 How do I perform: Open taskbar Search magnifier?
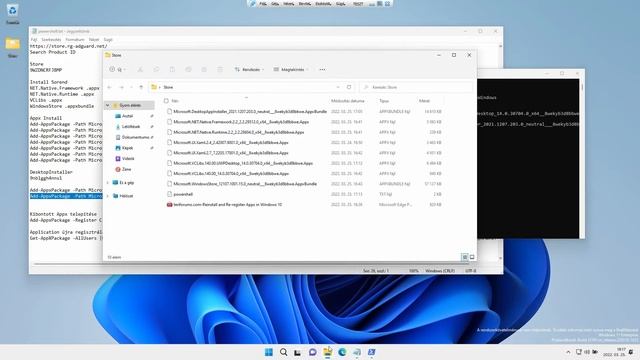pos(283,352)
